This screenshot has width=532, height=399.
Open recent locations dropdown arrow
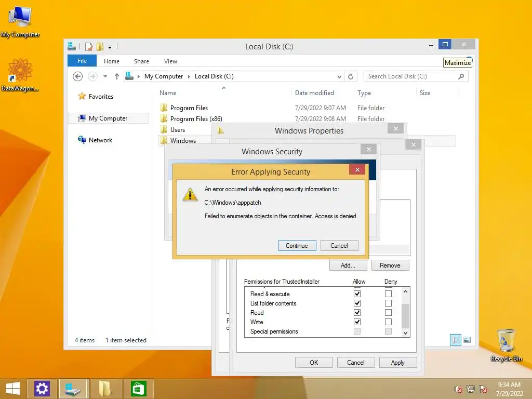click(105, 76)
